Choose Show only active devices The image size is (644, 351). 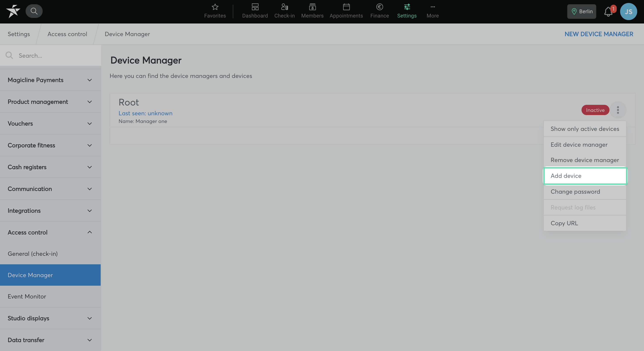coord(585,129)
